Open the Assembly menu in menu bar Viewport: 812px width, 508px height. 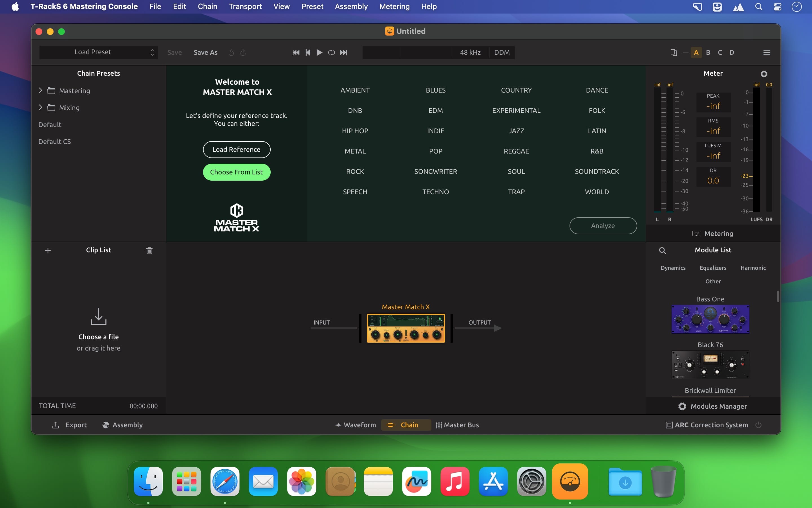pos(351,6)
